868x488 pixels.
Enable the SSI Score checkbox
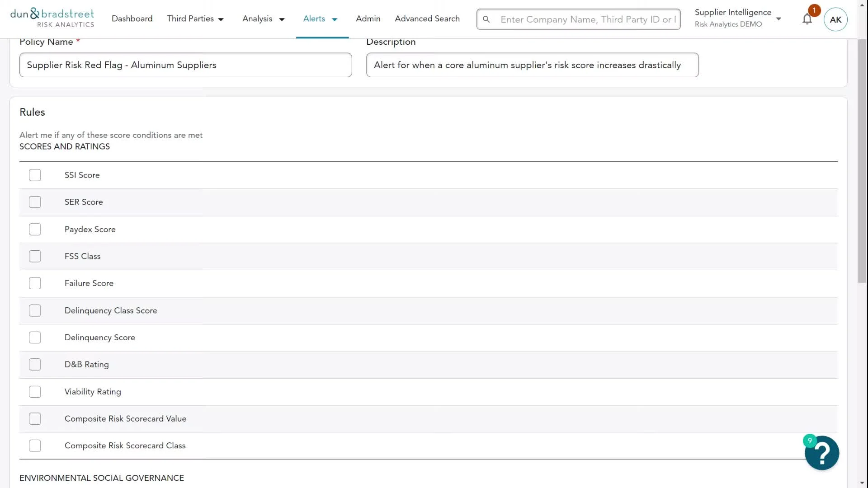(x=35, y=175)
